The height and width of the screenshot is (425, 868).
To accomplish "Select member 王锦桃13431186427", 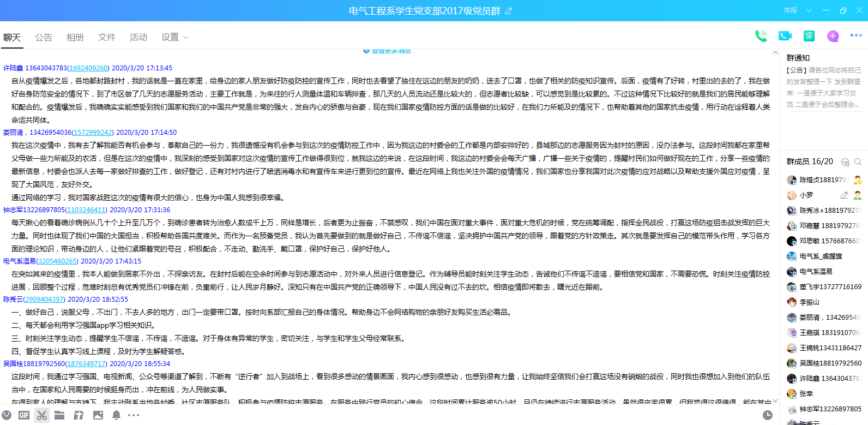I will (x=823, y=348).
